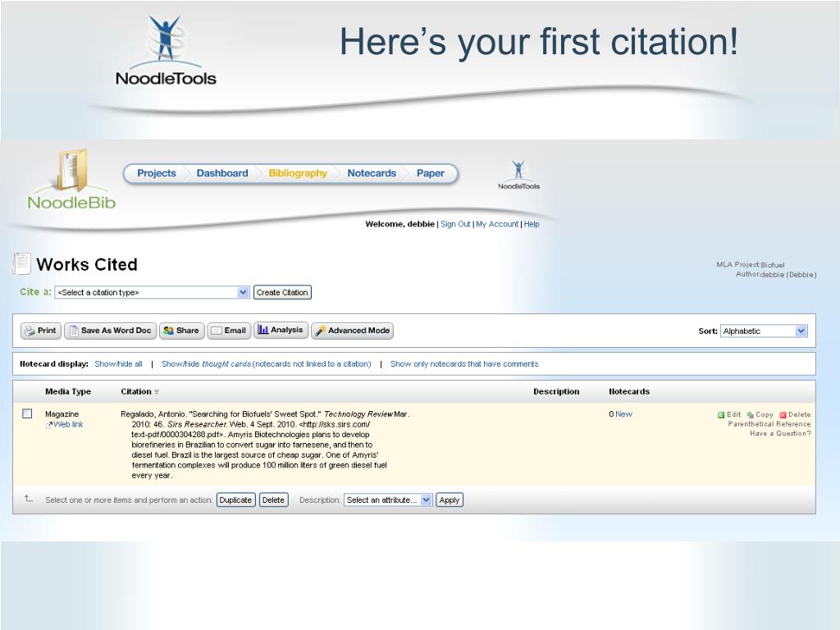Image resolution: width=840 pixels, height=630 pixels.
Task: Click the Have a Question? link
Action: pos(781,433)
